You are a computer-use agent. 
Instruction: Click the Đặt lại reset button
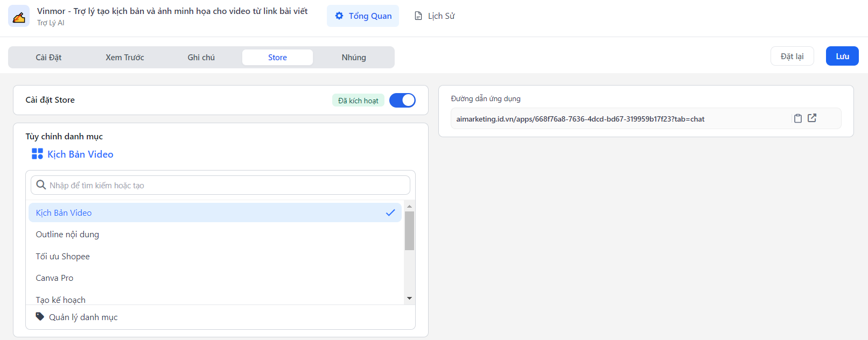point(792,56)
